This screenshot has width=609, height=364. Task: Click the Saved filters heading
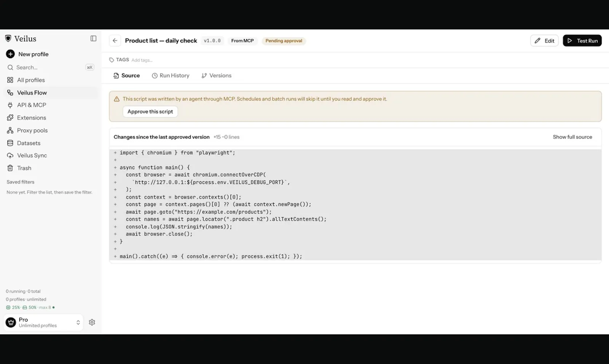coord(21,182)
